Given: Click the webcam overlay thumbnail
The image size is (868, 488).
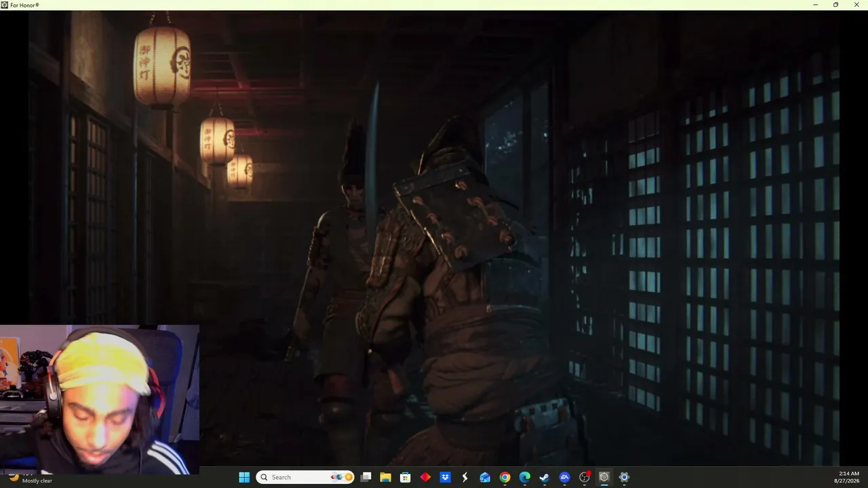Looking at the screenshot, I should pos(100,400).
